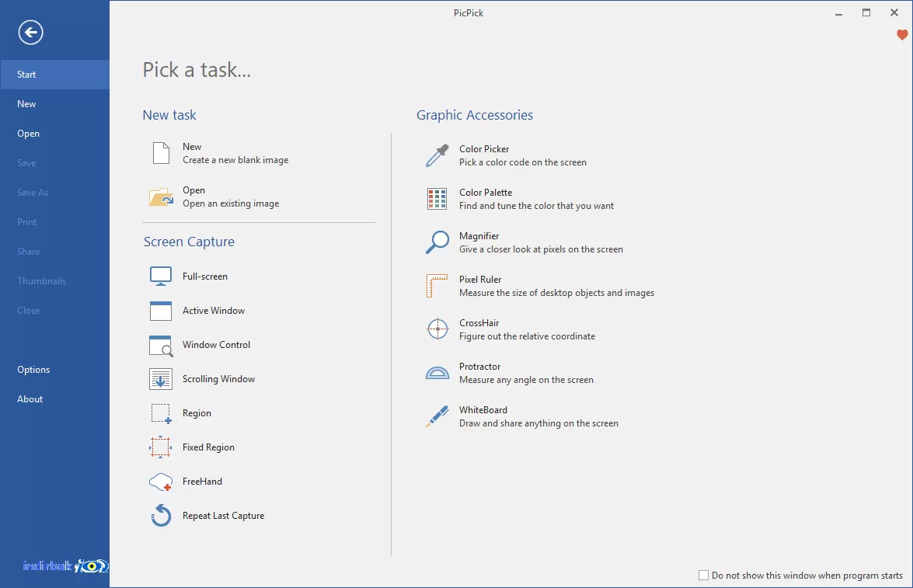Click Save As in the sidebar

click(x=54, y=193)
